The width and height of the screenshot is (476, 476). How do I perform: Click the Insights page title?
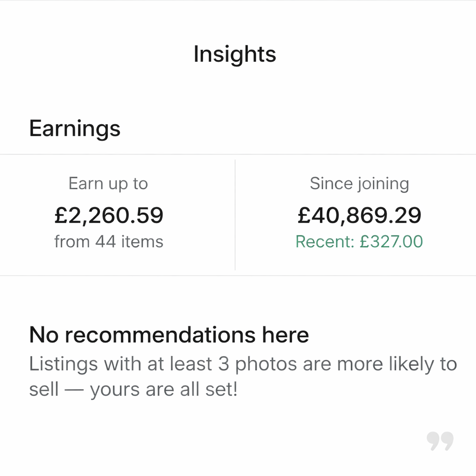tap(235, 54)
